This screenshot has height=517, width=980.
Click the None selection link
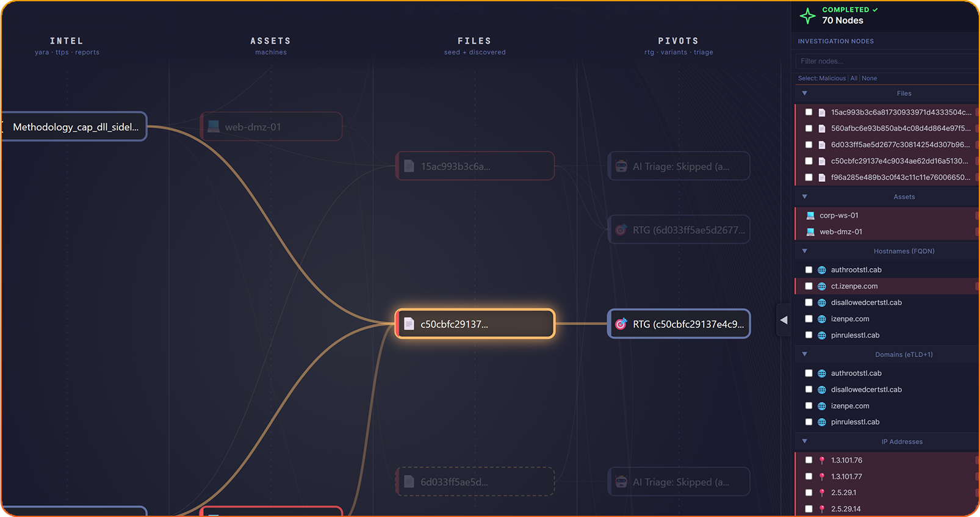tap(870, 78)
